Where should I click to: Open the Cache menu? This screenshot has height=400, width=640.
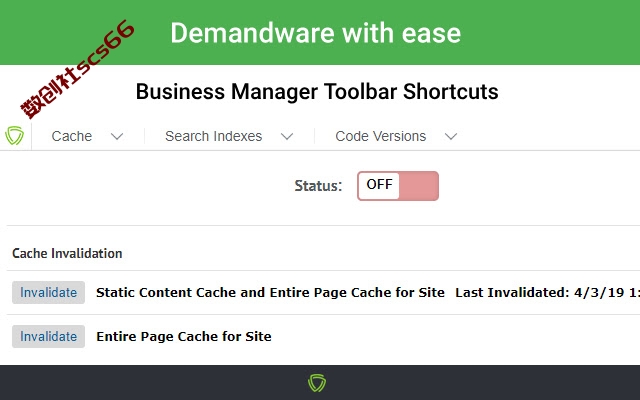click(x=71, y=136)
